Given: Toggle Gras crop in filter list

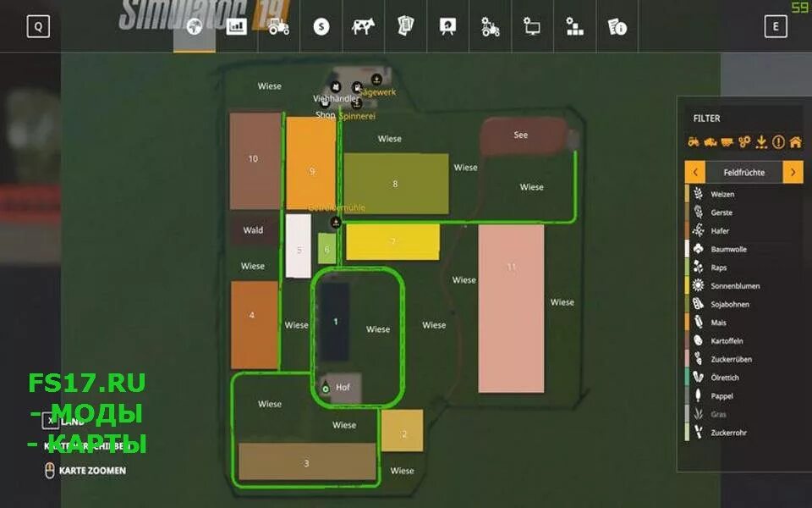Looking at the screenshot, I should pyautogui.click(x=744, y=414).
